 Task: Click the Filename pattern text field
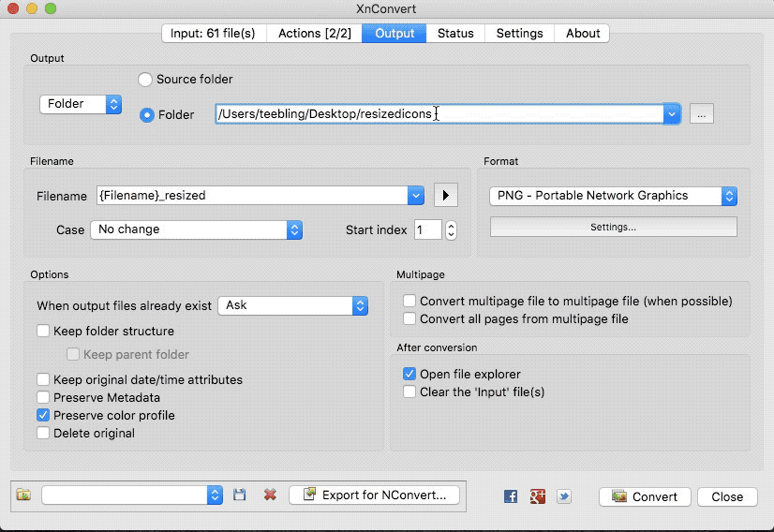pos(252,196)
